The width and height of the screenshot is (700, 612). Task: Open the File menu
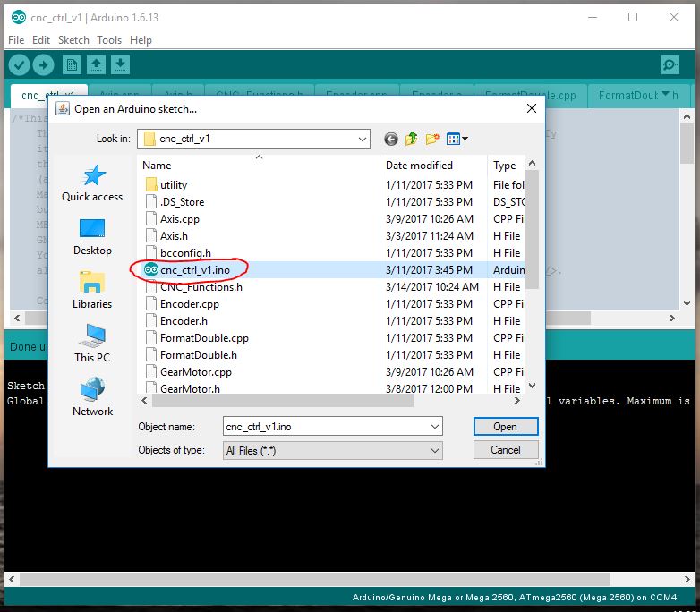(16, 40)
